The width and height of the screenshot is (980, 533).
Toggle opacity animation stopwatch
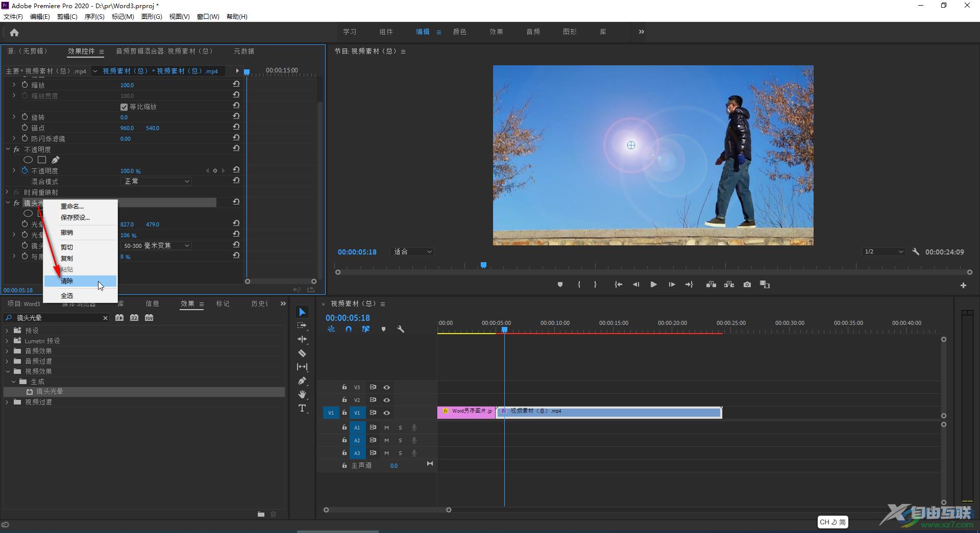[24, 170]
